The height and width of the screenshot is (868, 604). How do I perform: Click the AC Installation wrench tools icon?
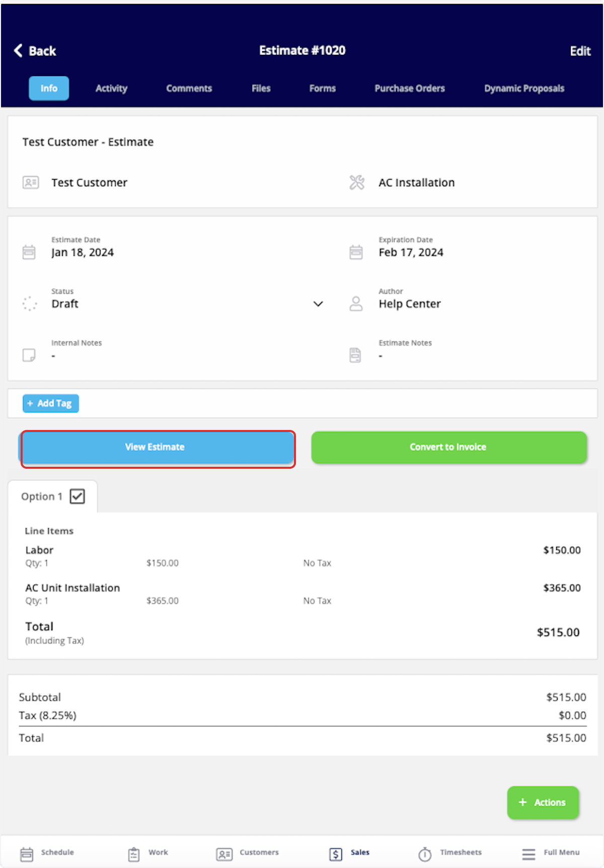point(357,182)
